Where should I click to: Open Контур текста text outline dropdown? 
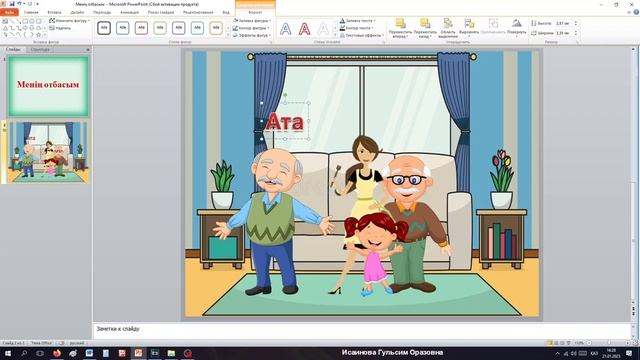coord(356,28)
